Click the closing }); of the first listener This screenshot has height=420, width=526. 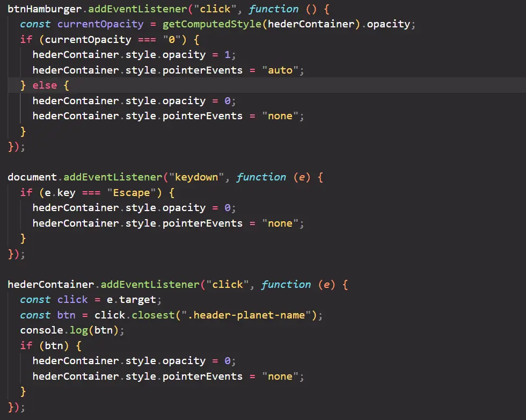tap(14, 146)
